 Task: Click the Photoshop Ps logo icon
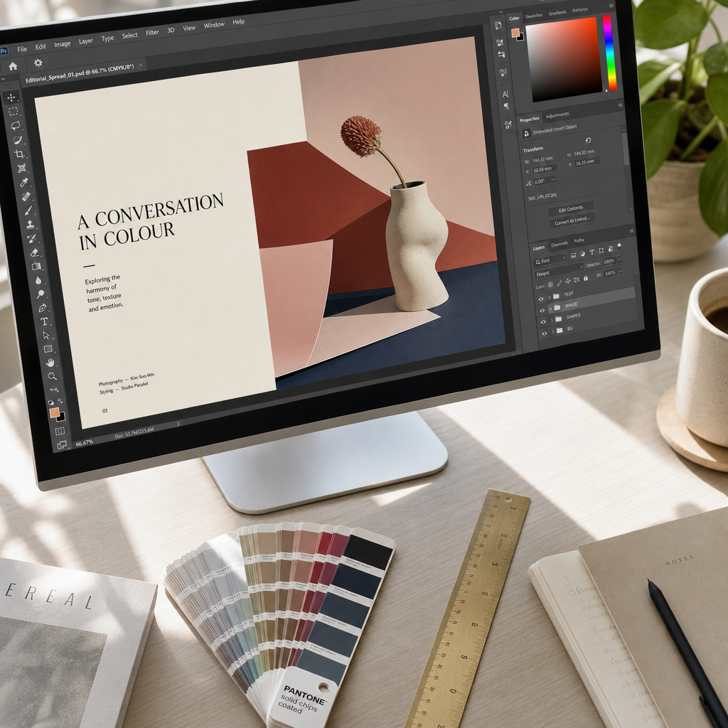pos(4,51)
